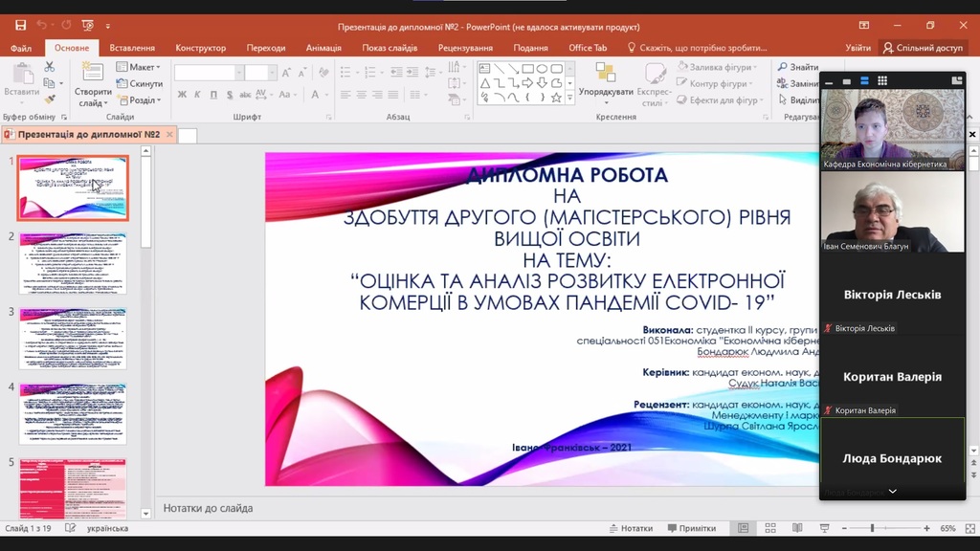Expand the Макет layout dropdown
Screen dimensions: 980x551
click(139, 67)
